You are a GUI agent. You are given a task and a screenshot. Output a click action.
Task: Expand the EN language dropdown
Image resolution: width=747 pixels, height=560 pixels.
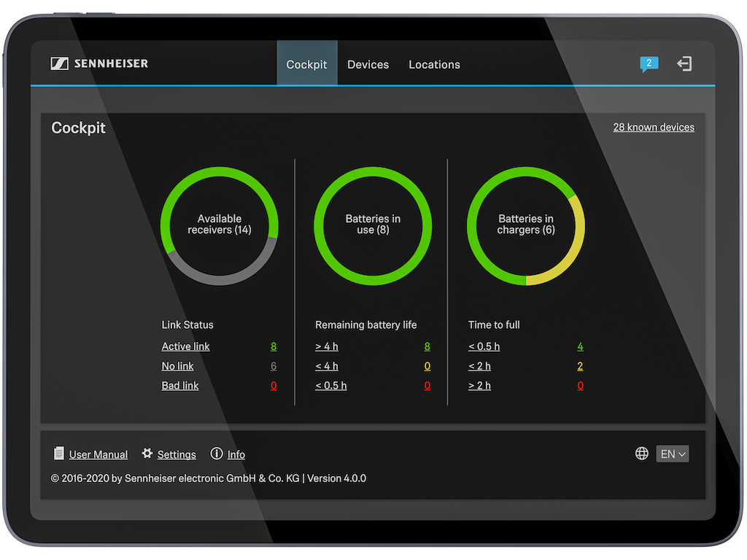pyautogui.click(x=673, y=454)
